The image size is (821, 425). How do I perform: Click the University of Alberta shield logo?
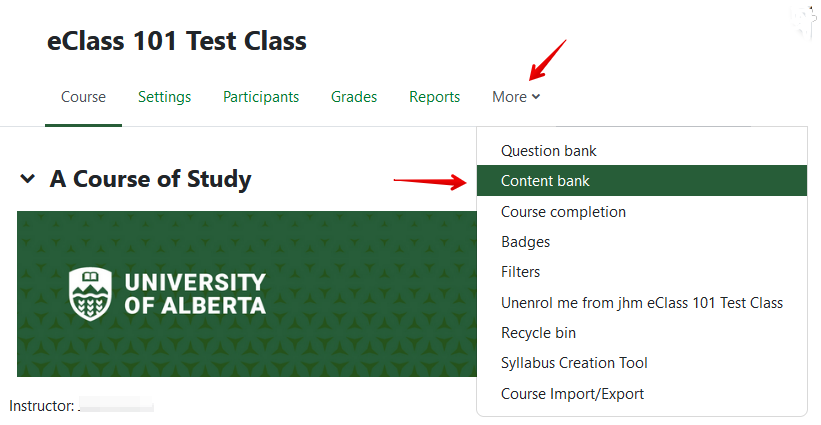90,294
